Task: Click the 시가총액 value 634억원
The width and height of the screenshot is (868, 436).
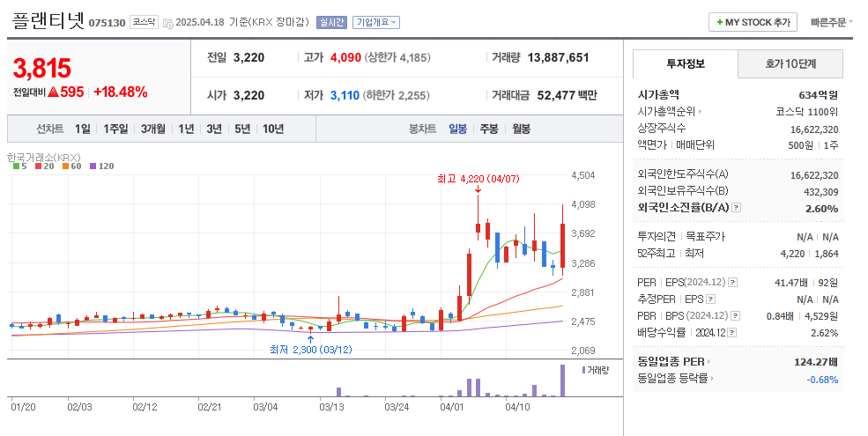Action: (818, 95)
